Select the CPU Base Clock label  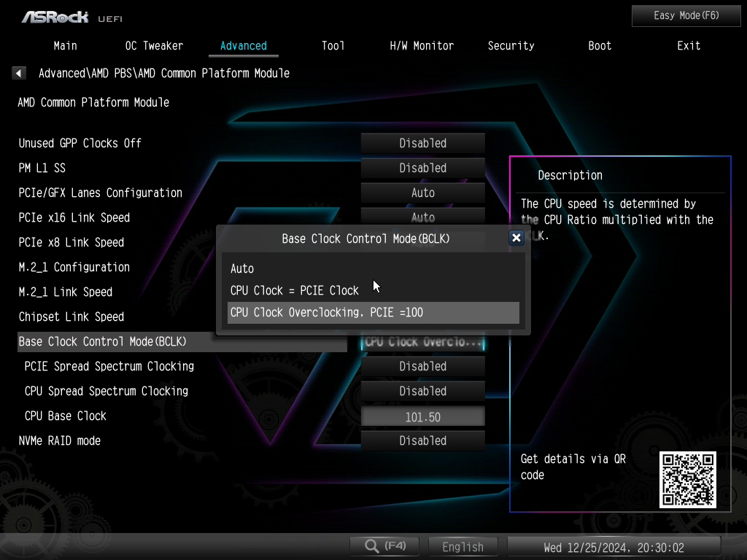[65, 416]
